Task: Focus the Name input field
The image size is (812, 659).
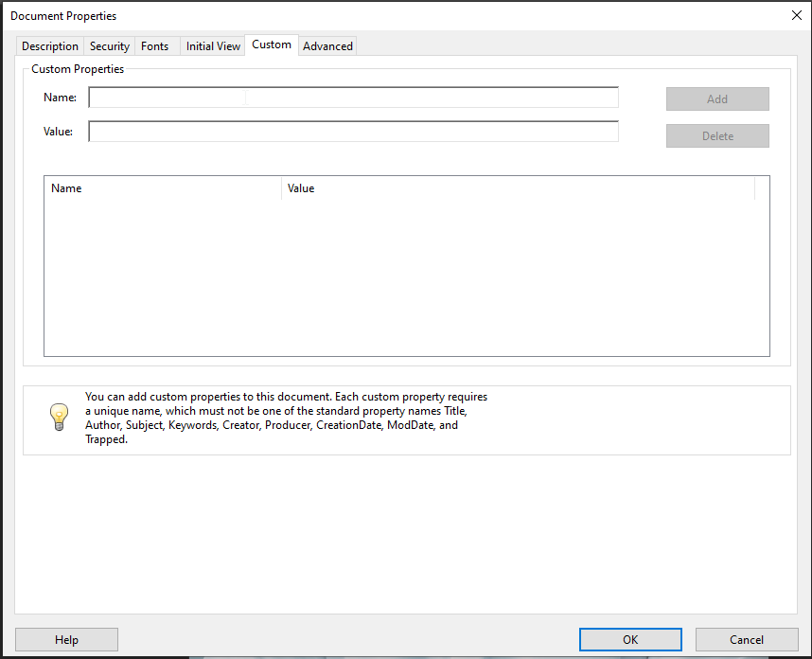Action: click(353, 98)
